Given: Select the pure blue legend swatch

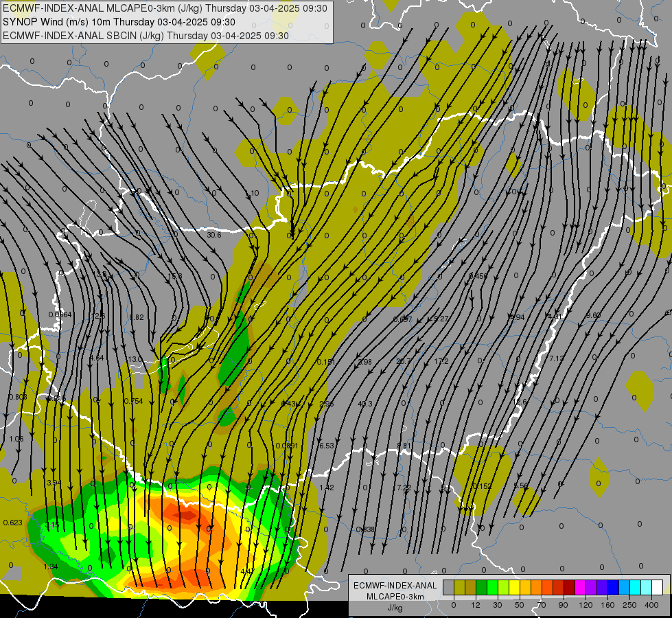Looking at the screenshot, I should click(612, 587).
